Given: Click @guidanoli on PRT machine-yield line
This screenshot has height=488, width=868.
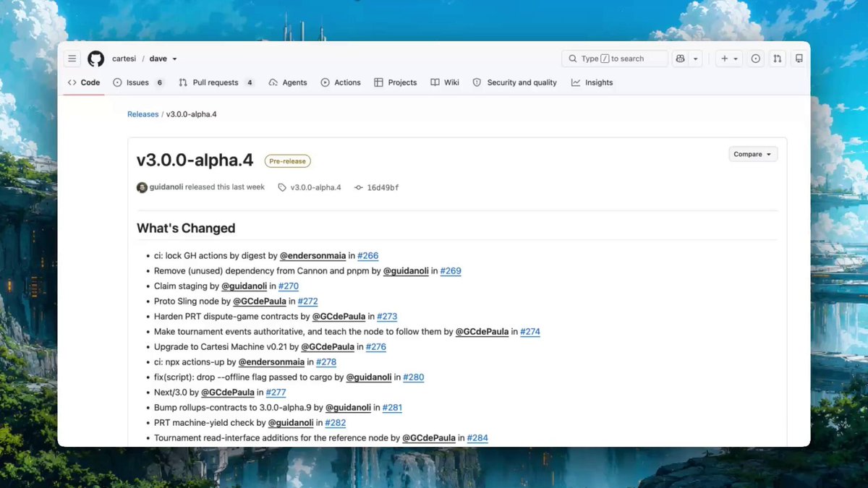Looking at the screenshot, I should [291, 423].
